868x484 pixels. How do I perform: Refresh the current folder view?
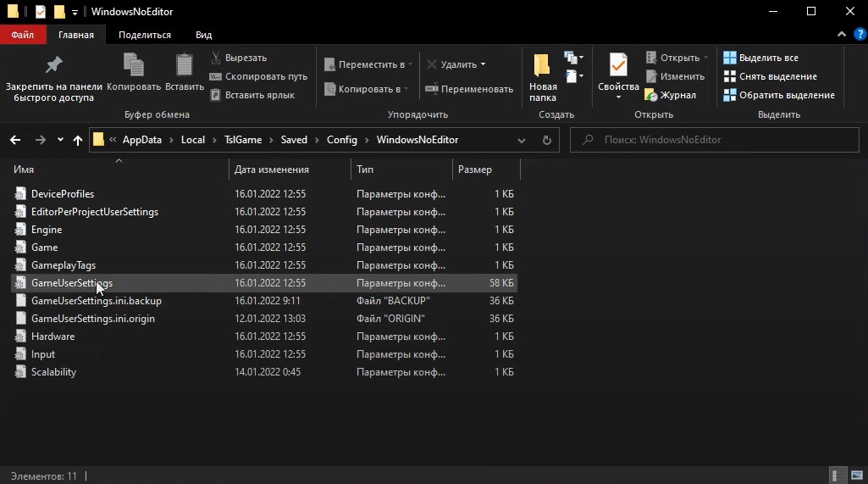click(547, 140)
